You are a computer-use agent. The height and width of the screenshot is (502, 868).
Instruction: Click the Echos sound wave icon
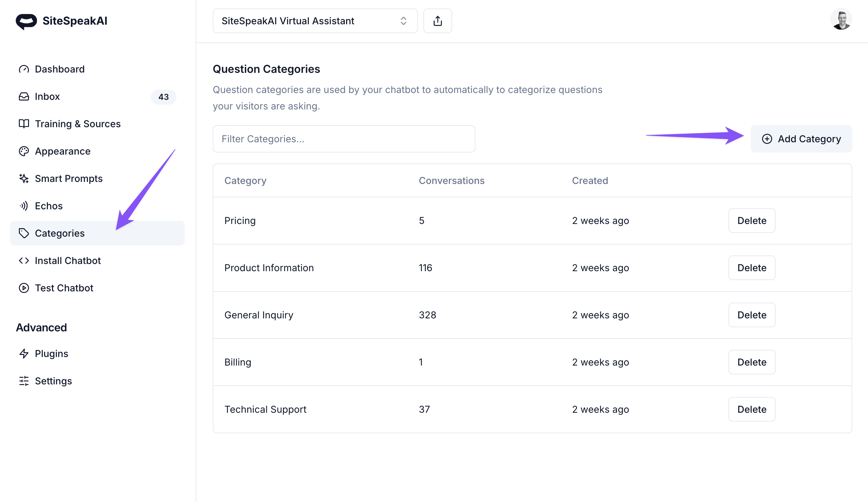24,206
